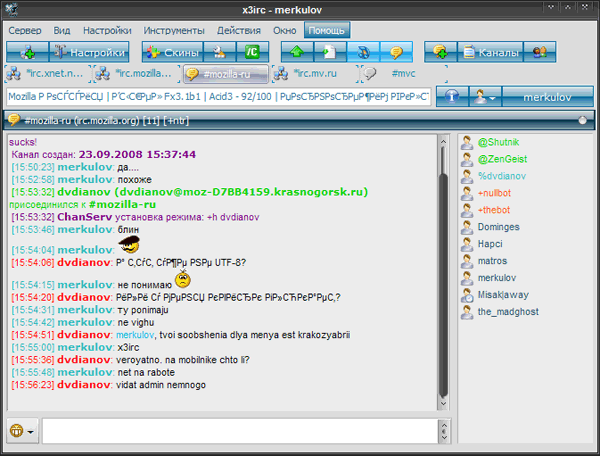Switch to the *irc.xnet.n... tab
This screenshot has width=600, height=456.
tap(48, 73)
